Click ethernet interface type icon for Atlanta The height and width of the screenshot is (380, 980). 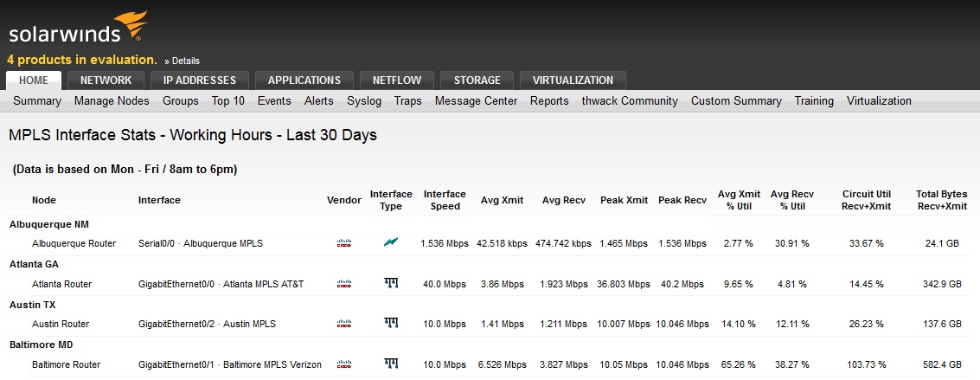pos(391,283)
